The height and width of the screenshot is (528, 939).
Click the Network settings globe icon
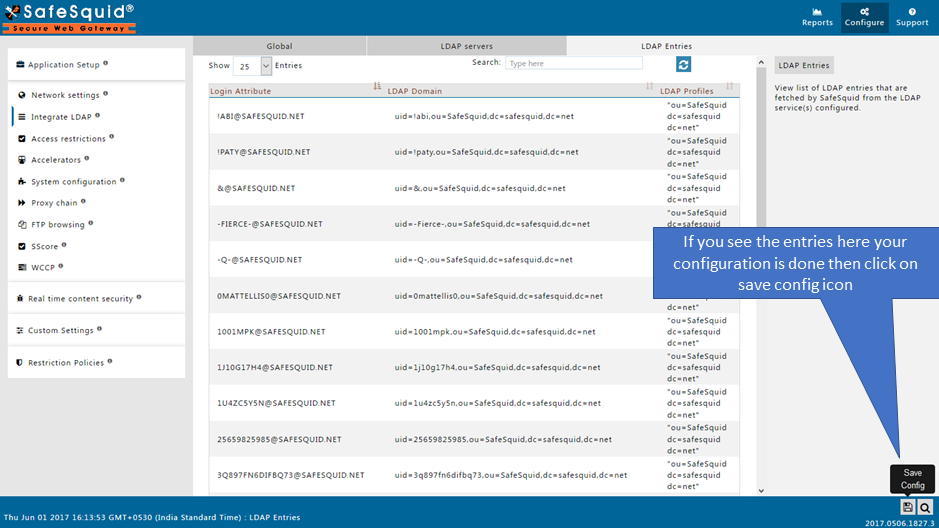22,95
